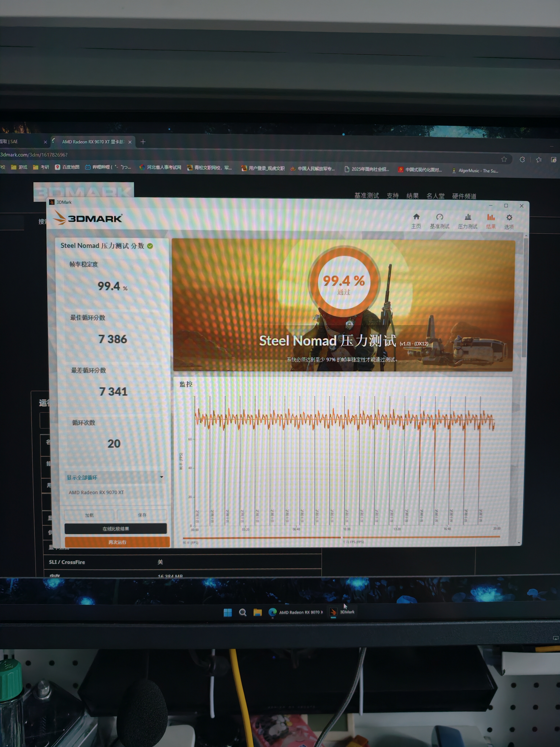Click 名人堂 in the 3DMark website menu
This screenshot has width=560, height=747.
[x=435, y=196]
